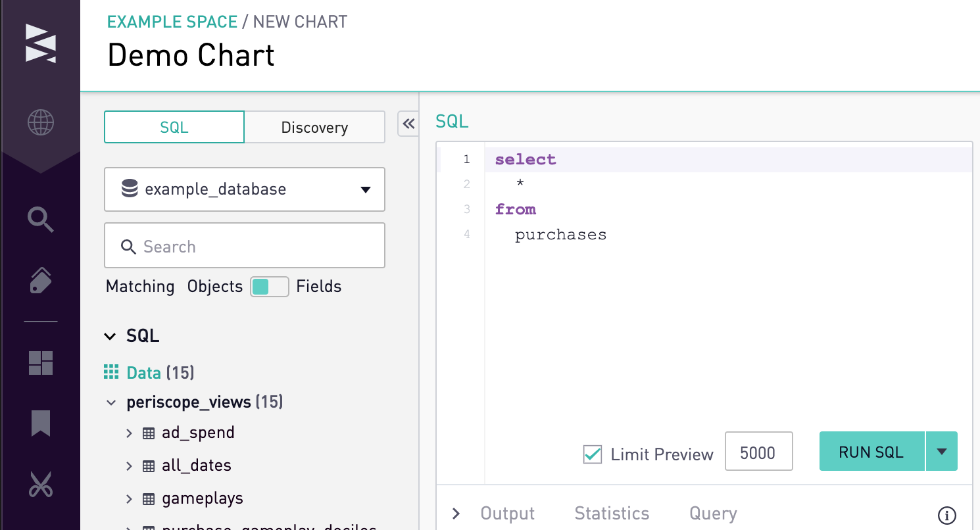
Task: Collapse the left panel with double-chevron
Action: pos(408,124)
